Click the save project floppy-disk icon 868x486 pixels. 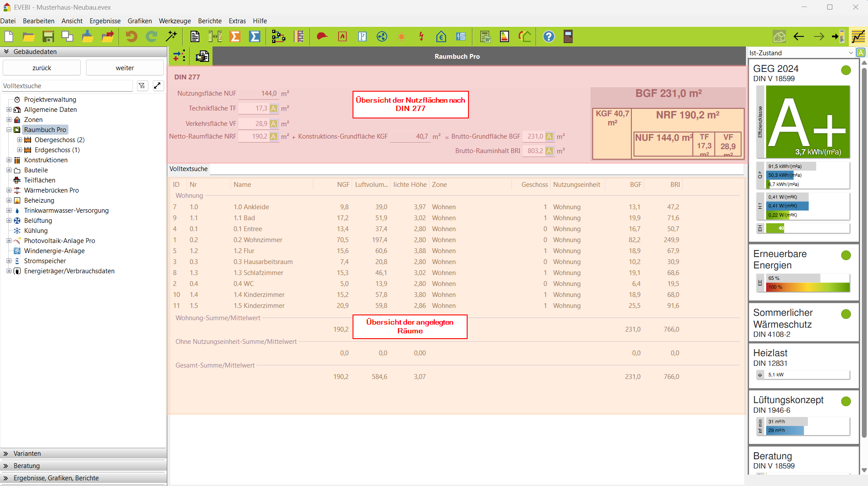[x=48, y=36]
